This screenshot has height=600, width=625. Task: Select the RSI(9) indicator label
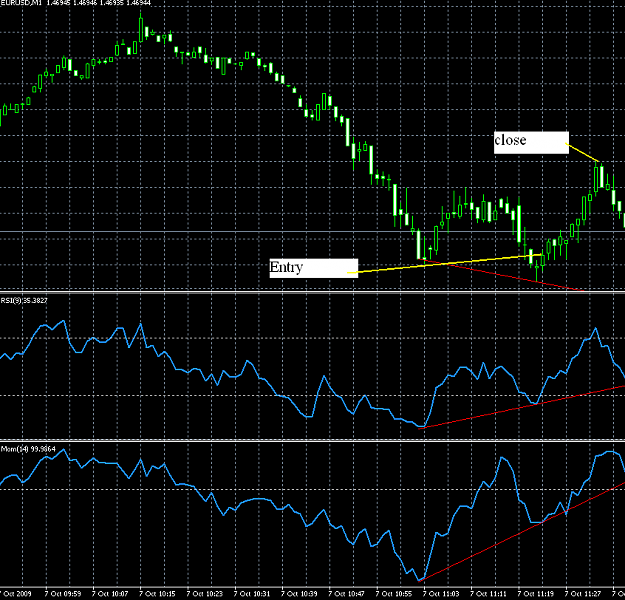pos(24,301)
